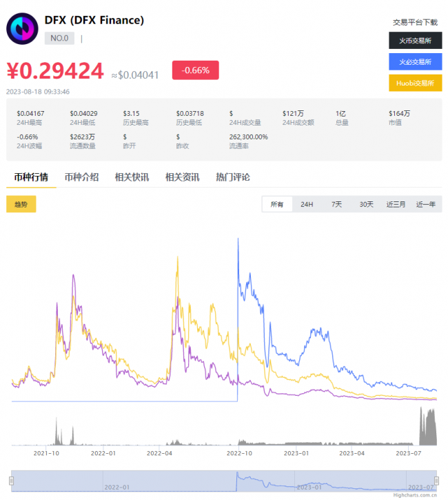
Task: Click the $0.04167 24H最高 value
Action: [x=30, y=114]
